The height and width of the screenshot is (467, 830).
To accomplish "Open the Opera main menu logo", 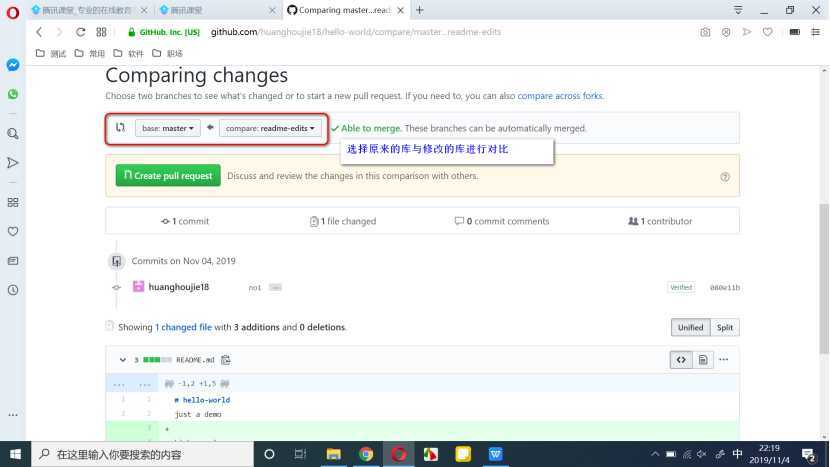I will (x=13, y=12).
